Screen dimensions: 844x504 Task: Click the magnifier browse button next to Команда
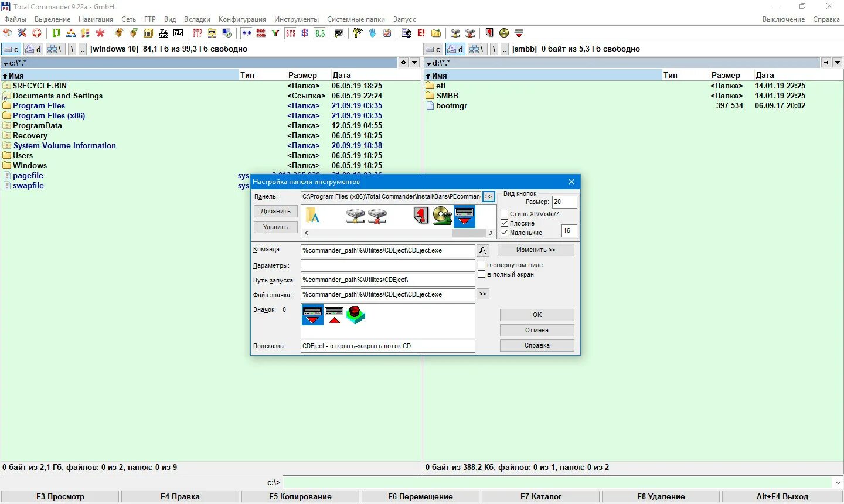tap(482, 250)
